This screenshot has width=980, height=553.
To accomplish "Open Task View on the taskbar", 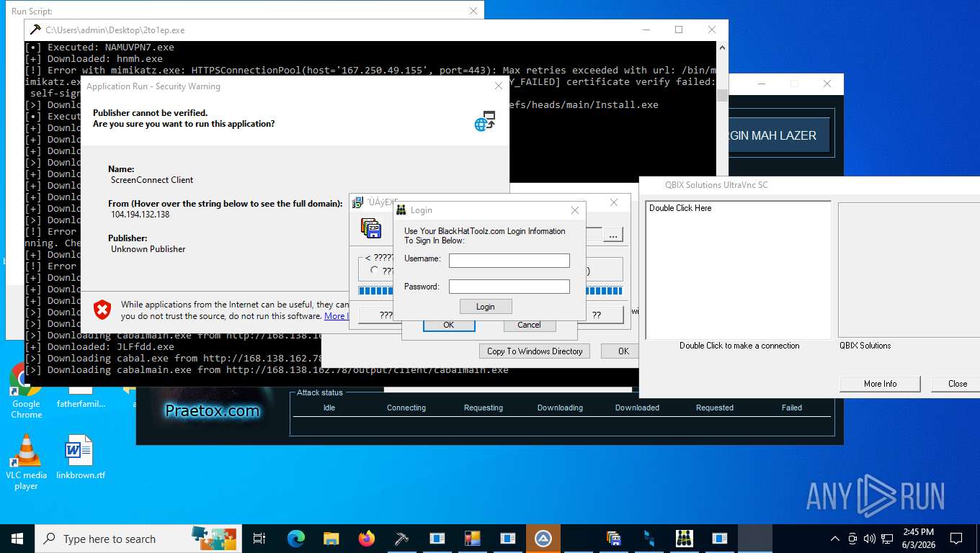I will [259, 539].
